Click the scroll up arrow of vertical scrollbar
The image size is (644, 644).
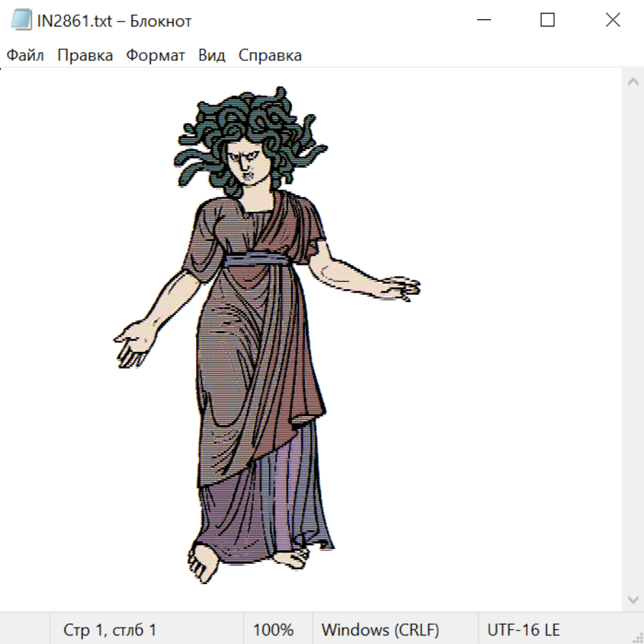point(633,82)
